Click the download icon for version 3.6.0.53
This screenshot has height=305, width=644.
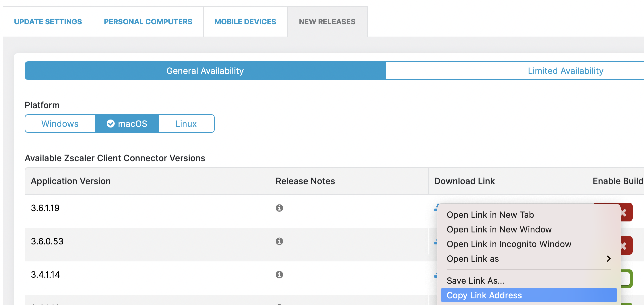tap(437, 241)
